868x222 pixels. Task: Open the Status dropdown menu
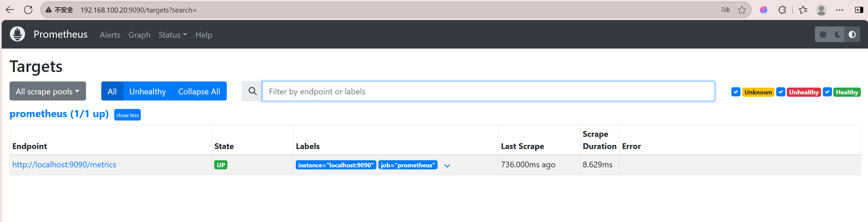(173, 35)
